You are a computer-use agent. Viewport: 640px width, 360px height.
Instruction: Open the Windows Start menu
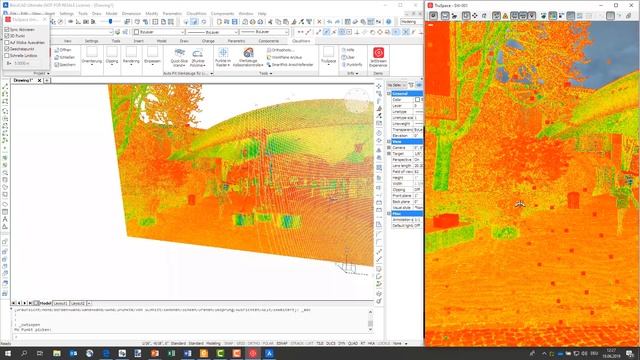point(7,353)
